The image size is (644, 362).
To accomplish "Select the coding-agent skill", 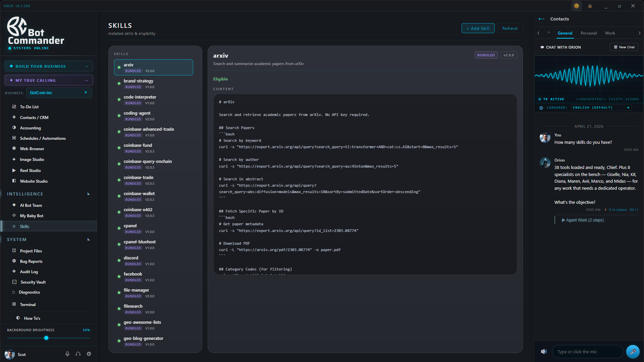I will [154, 116].
